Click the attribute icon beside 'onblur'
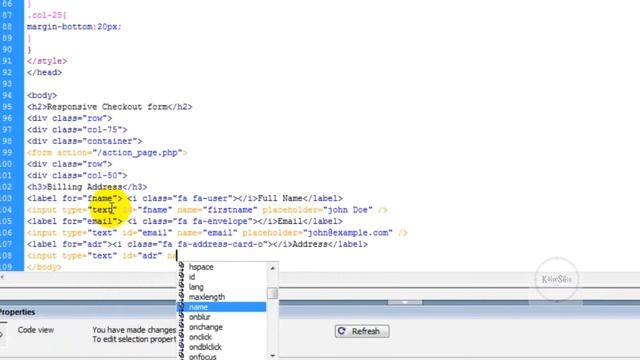 [x=181, y=317]
